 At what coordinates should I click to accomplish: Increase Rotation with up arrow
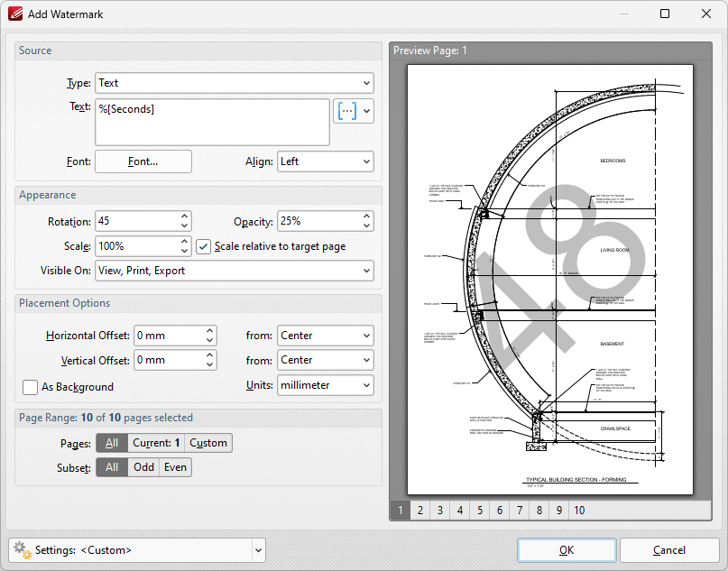click(x=185, y=216)
